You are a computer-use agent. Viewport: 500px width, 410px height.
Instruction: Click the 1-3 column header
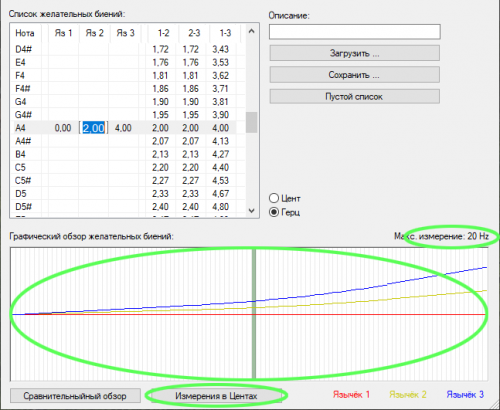pyautogui.click(x=225, y=33)
